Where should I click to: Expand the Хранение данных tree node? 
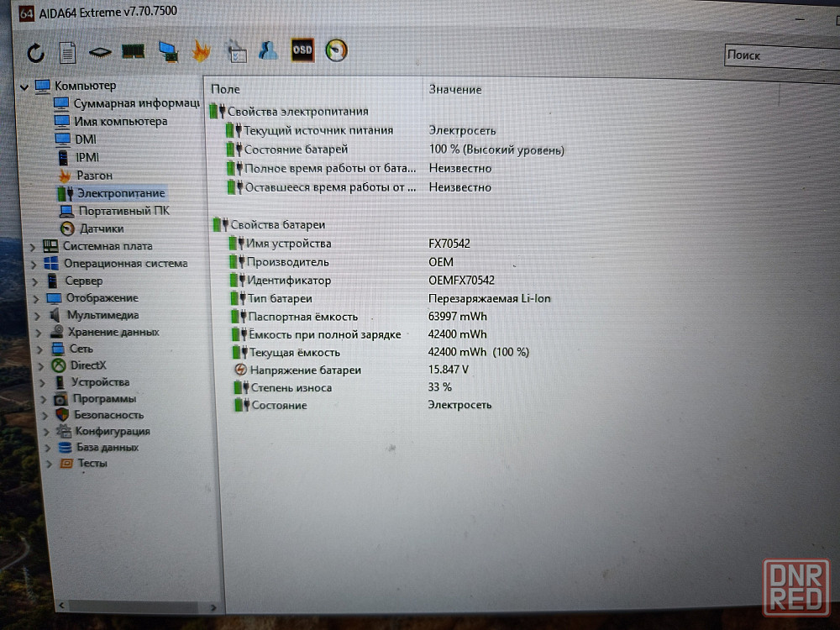click(x=36, y=333)
